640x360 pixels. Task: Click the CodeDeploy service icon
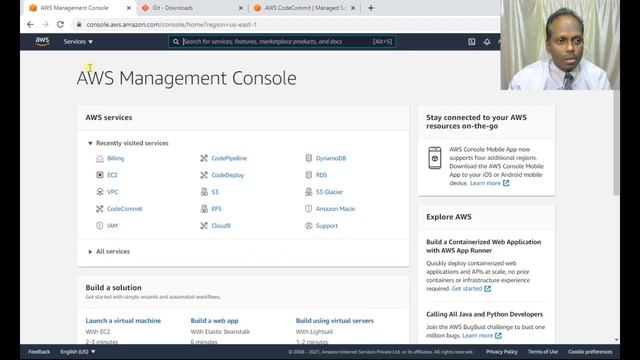click(204, 175)
